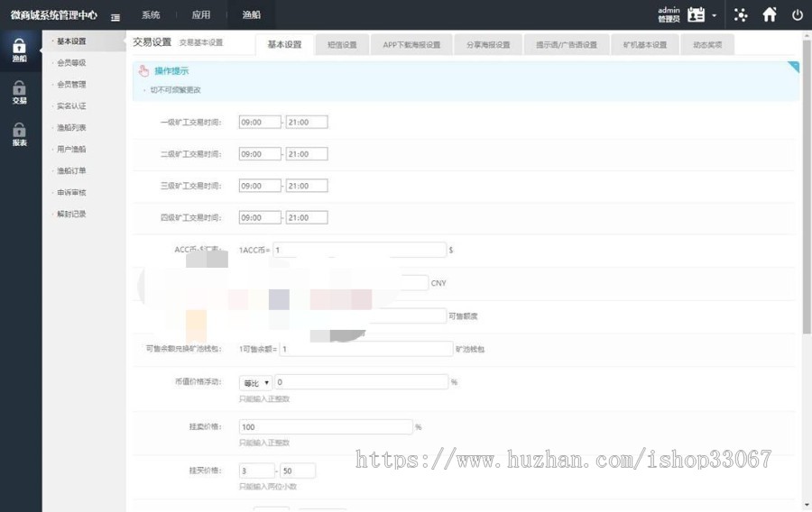
Task: Toggle the sidebar collapse icon in header
Action: click(x=115, y=17)
